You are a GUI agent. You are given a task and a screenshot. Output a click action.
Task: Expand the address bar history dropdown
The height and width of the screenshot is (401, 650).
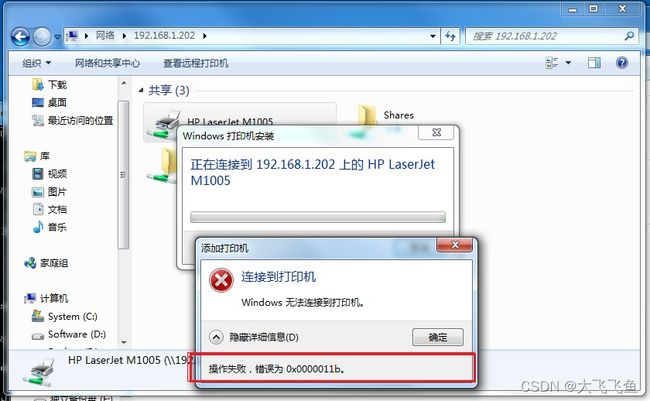433,36
